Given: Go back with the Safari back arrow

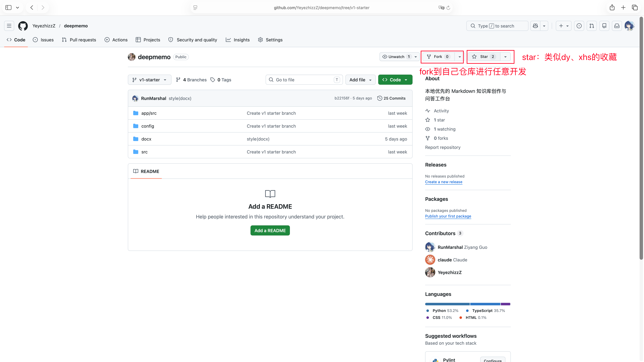Looking at the screenshot, I should pyautogui.click(x=32, y=8).
